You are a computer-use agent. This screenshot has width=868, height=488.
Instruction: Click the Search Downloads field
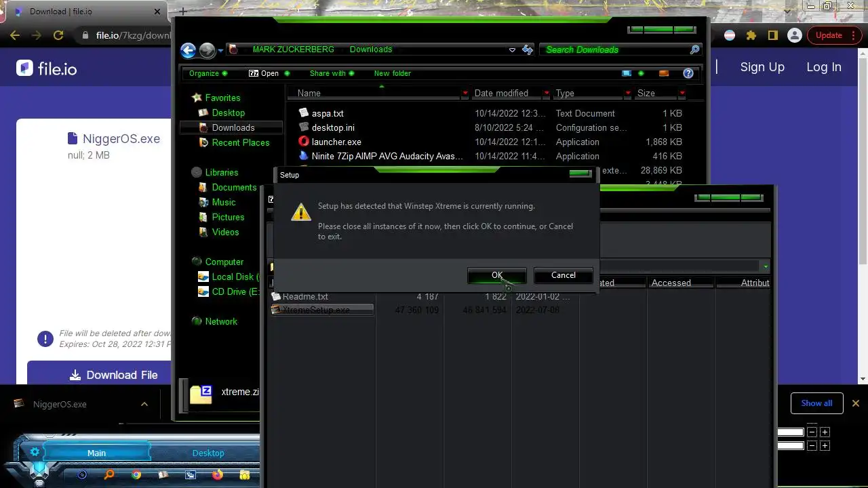coord(614,49)
